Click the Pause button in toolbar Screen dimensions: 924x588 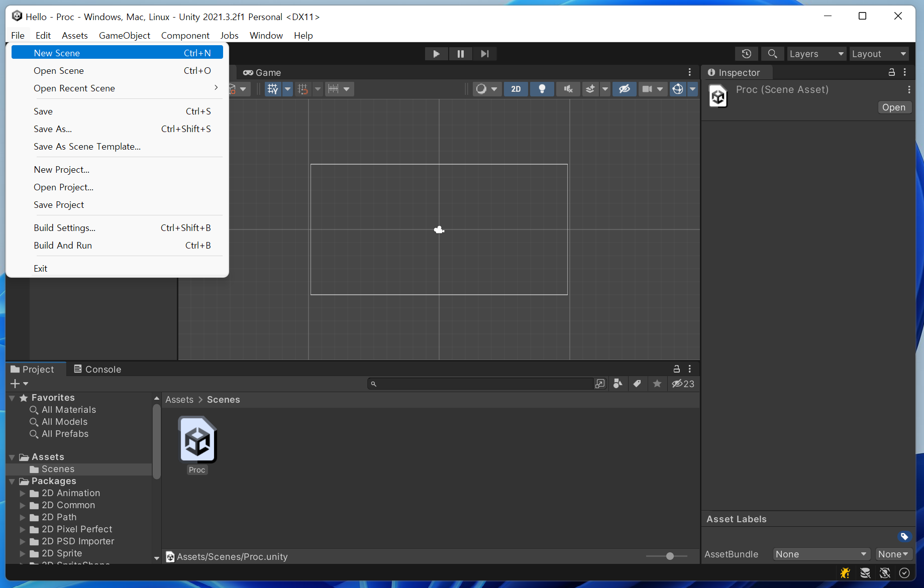[460, 54]
